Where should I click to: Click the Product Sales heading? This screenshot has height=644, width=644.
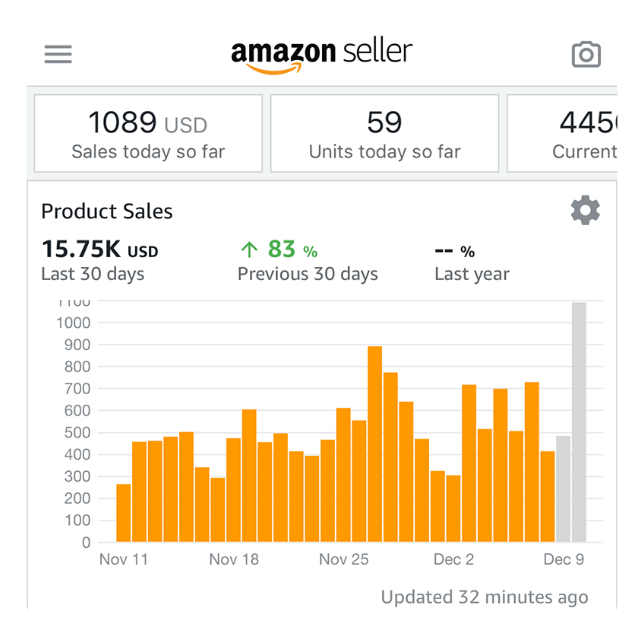click(x=107, y=211)
